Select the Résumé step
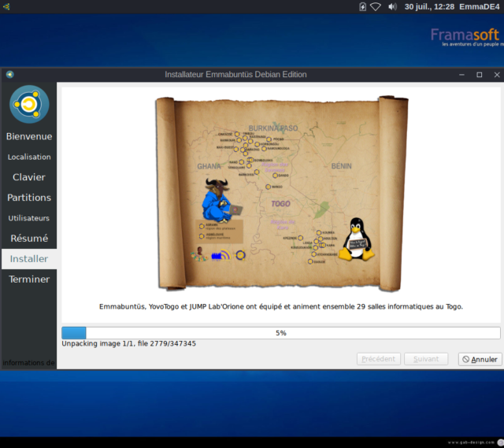This screenshot has height=448, width=504. coord(29,238)
